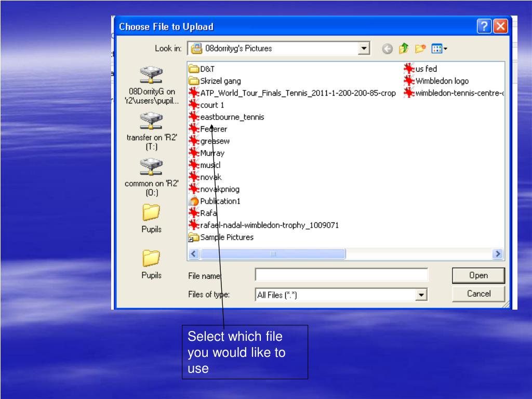Open the Files of type dropdown
The width and height of the screenshot is (532, 399).
(x=421, y=295)
